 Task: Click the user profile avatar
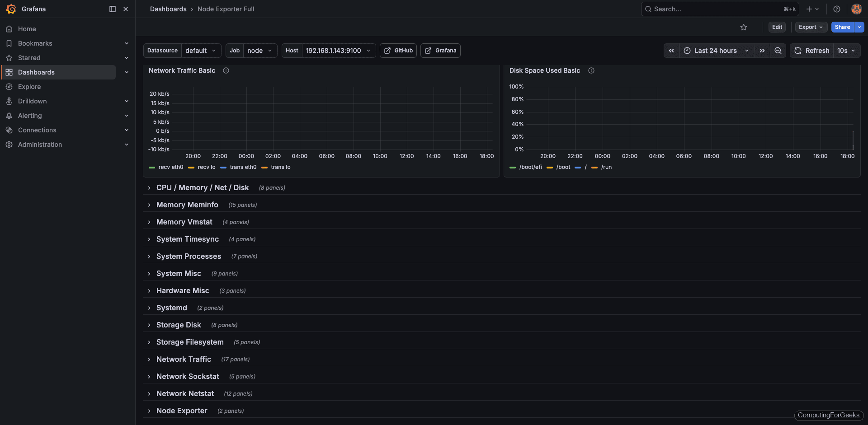(856, 9)
